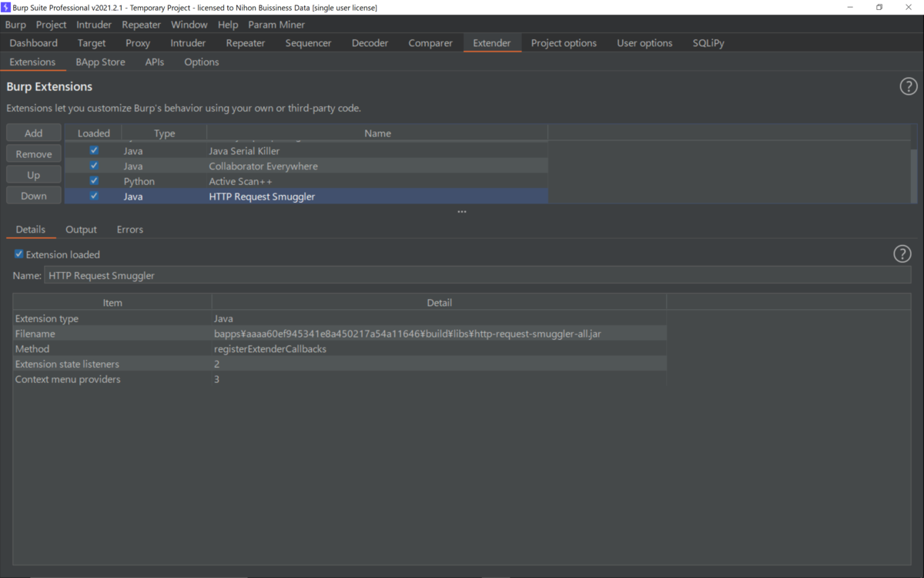
Task: Switch to the Sequencer tab
Action: (308, 43)
